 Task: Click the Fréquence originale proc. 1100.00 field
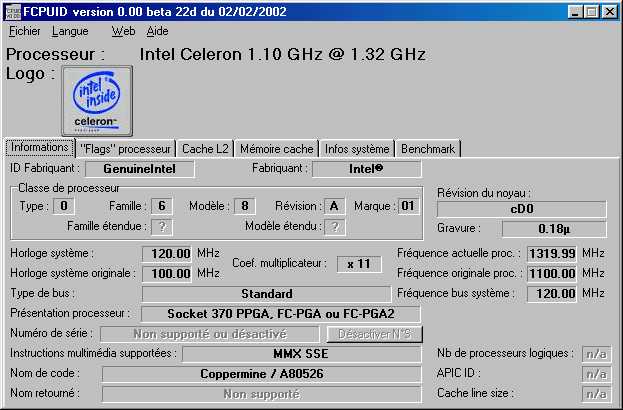tap(552, 273)
